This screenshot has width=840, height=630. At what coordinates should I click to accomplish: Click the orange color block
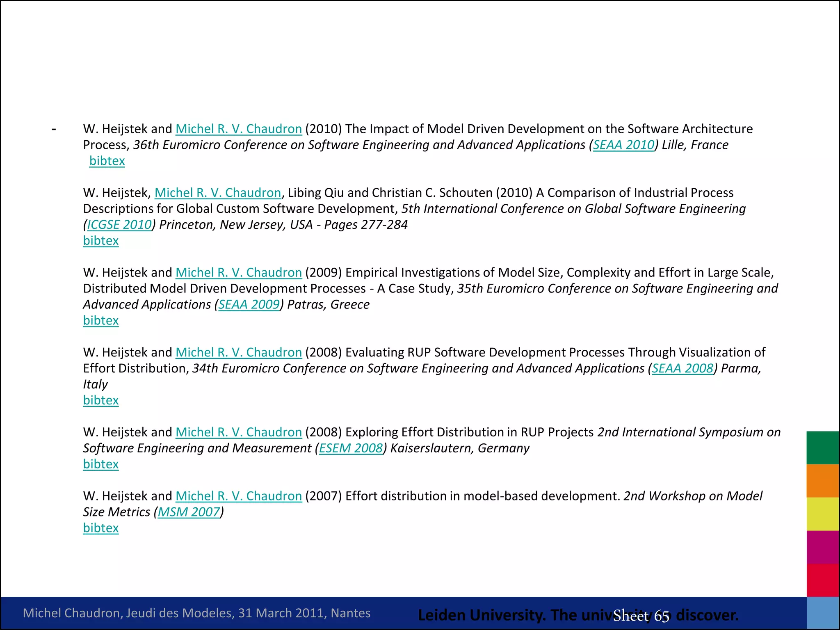822,481
